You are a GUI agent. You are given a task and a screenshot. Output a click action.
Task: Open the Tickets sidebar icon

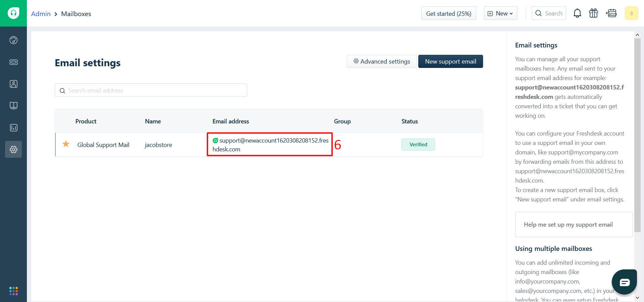(x=13, y=62)
